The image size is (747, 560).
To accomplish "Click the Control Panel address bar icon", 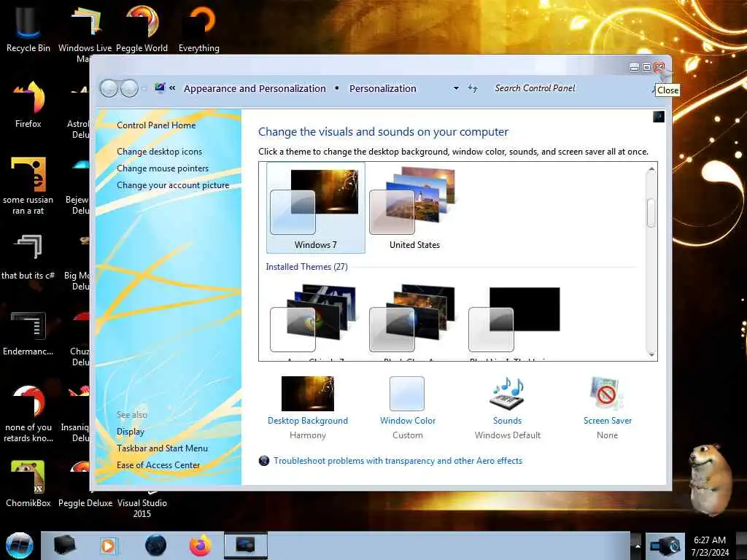I will pos(160,87).
